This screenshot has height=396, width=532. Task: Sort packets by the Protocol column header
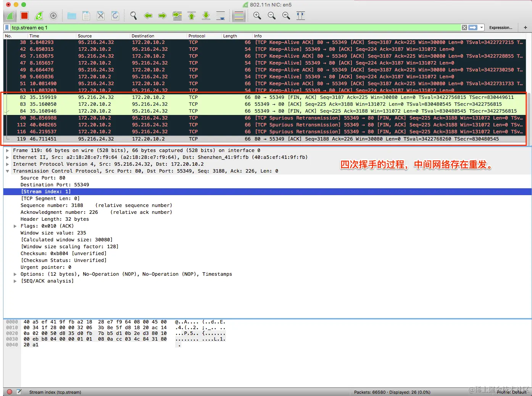click(x=204, y=36)
